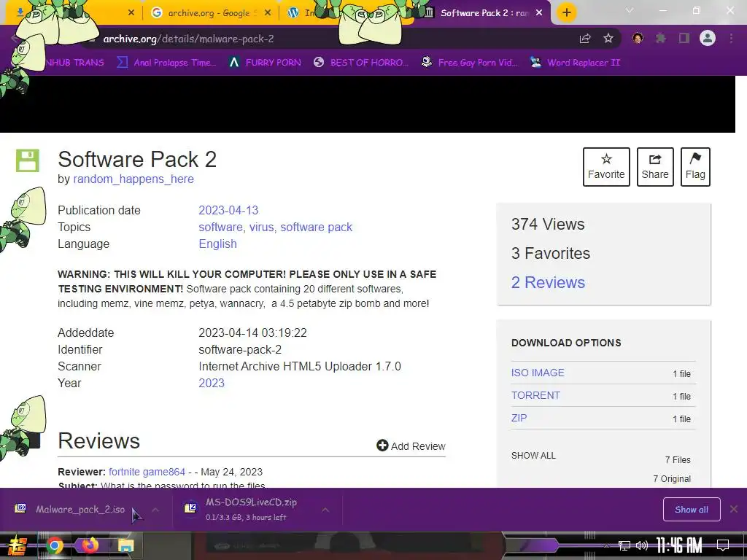
Task: Open the 2 Reviews link
Action: tap(548, 282)
